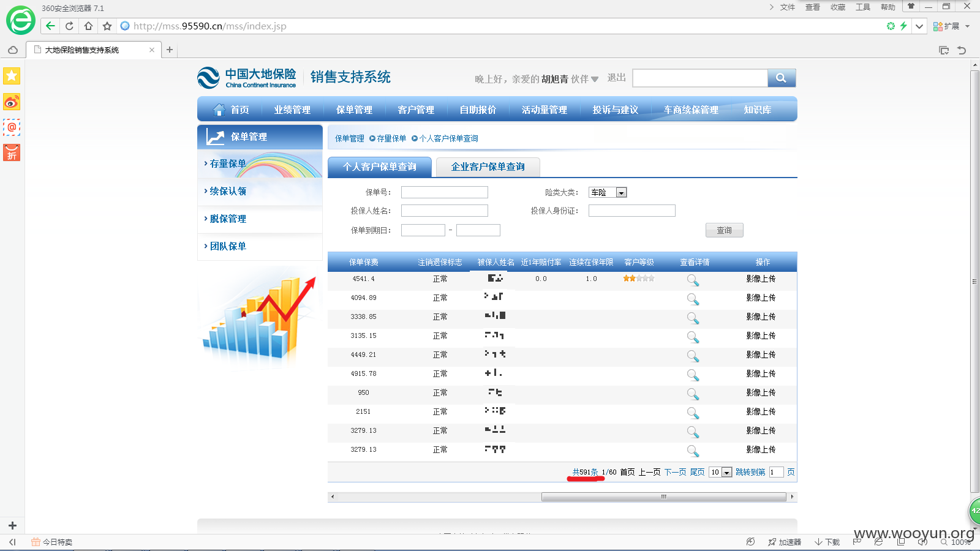The height and width of the screenshot is (551, 980).
Task: Open the address bar history dropdown arrow
Action: (919, 26)
